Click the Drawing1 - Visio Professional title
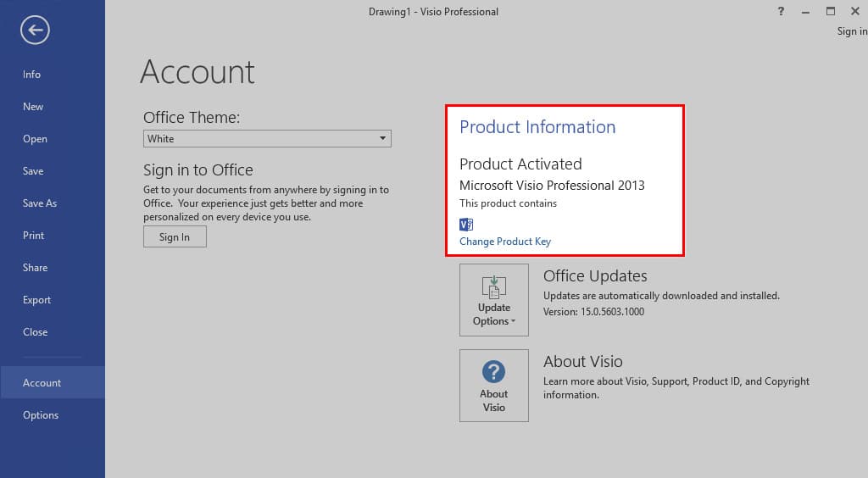This screenshot has width=868, height=478. coord(433,12)
